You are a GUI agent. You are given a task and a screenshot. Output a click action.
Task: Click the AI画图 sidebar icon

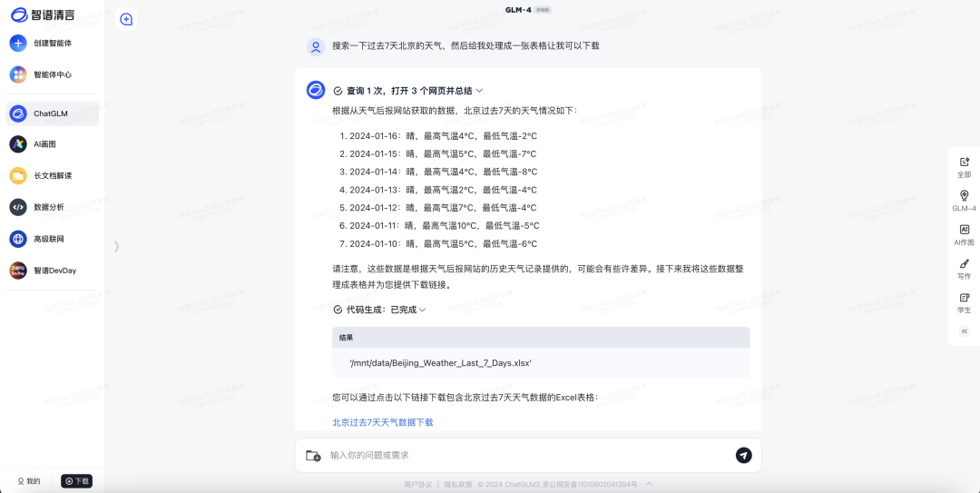click(18, 143)
